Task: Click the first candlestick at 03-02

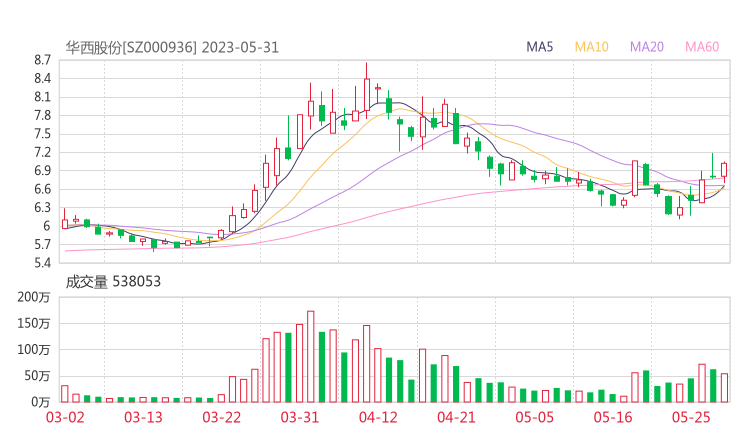Action: pos(65,220)
